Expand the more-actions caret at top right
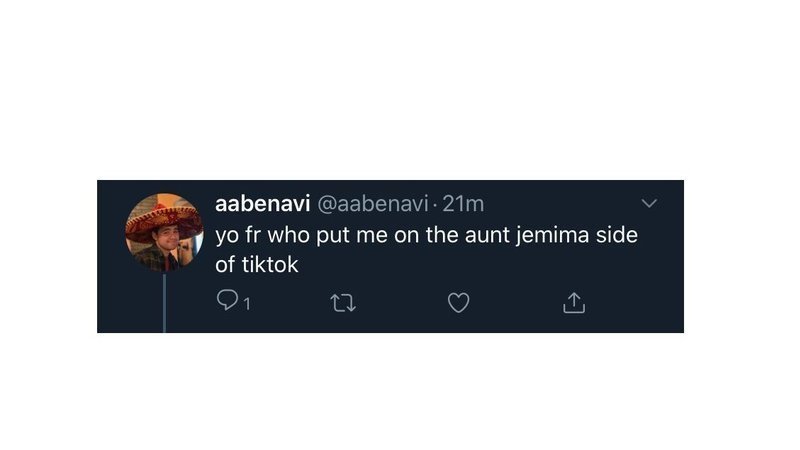Image resolution: width=800 pixels, height=450 pixels. pos(649,203)
